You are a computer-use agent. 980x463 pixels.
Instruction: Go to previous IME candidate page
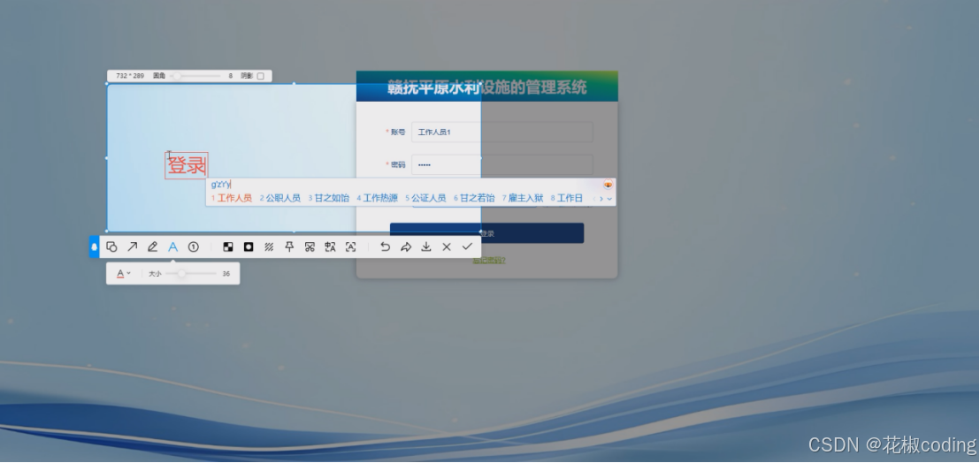pyautogui.click(x=593, y=199)
